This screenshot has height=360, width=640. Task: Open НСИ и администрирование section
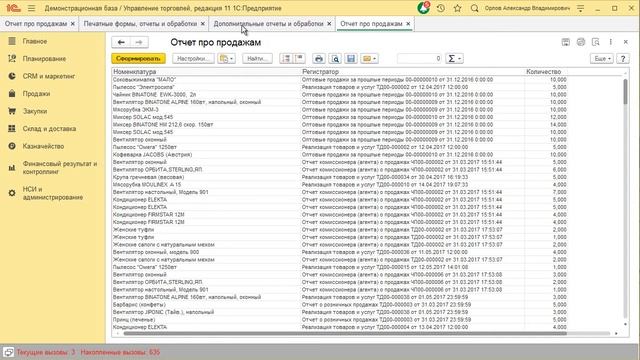click(x=53, y=193)
